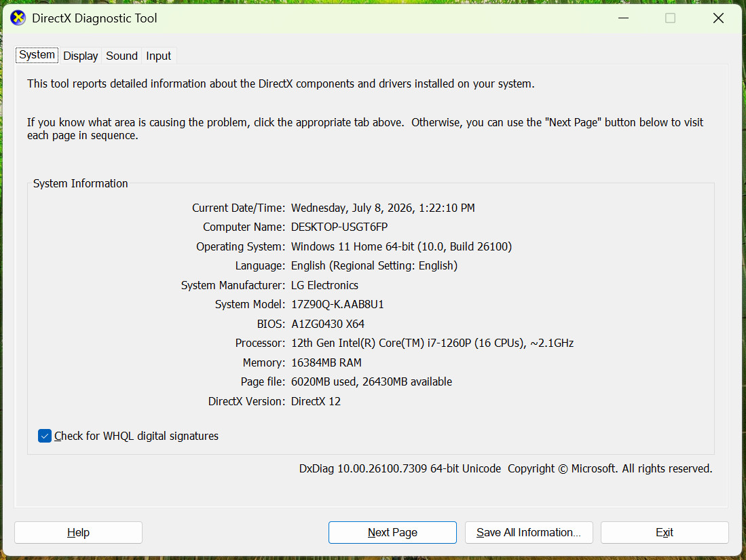The height and width of the screenshot is (560, 746).
Task: Click the 16384MB RAM memory value
Action: (x=327, y=362)
